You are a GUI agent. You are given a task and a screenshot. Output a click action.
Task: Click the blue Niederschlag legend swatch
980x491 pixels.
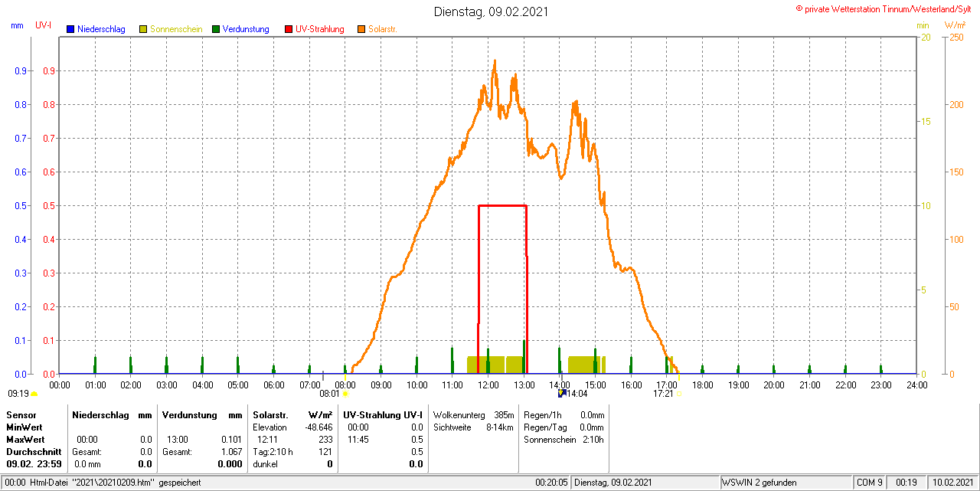[x=70, y=29]
